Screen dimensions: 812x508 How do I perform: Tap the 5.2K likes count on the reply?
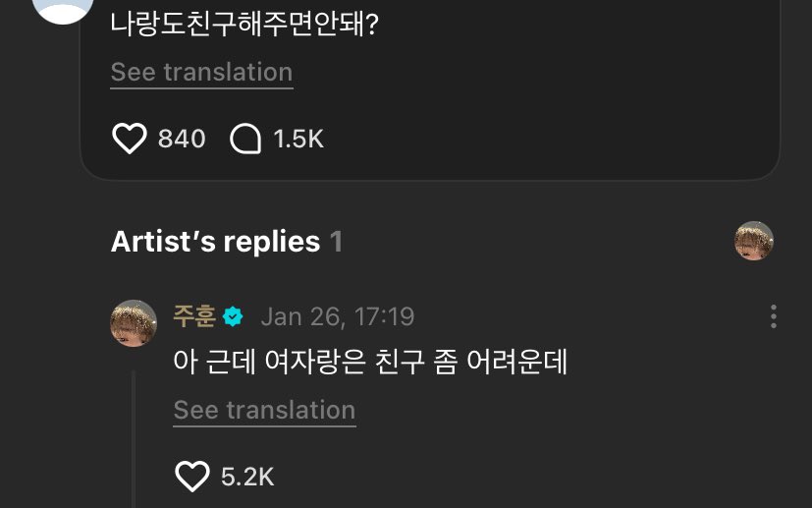pyautogui.click(x=247, y=477)
